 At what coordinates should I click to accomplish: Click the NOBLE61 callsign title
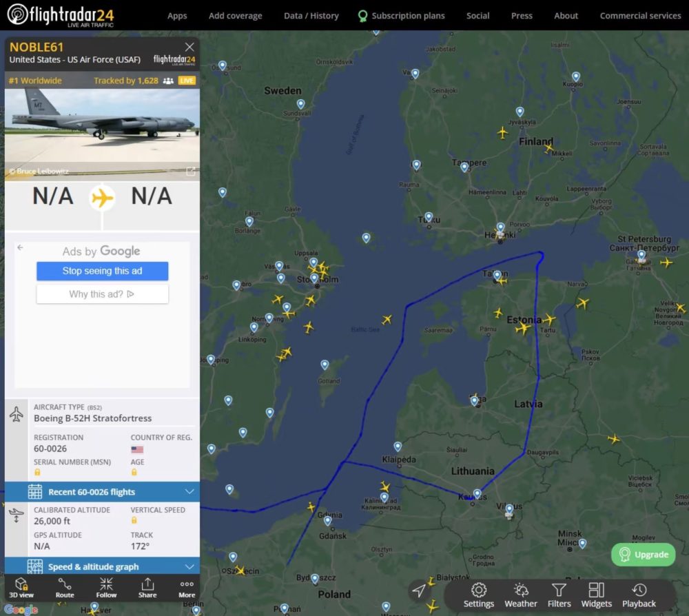pos(37,47)
